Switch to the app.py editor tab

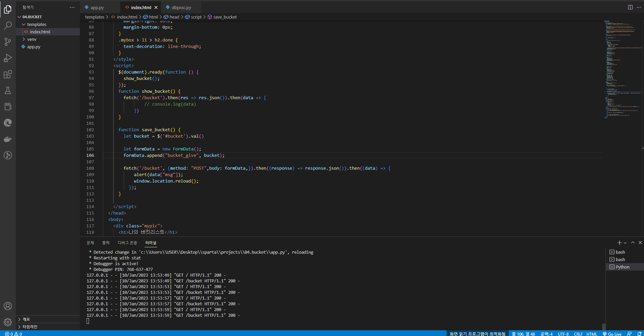coord(100,7)
